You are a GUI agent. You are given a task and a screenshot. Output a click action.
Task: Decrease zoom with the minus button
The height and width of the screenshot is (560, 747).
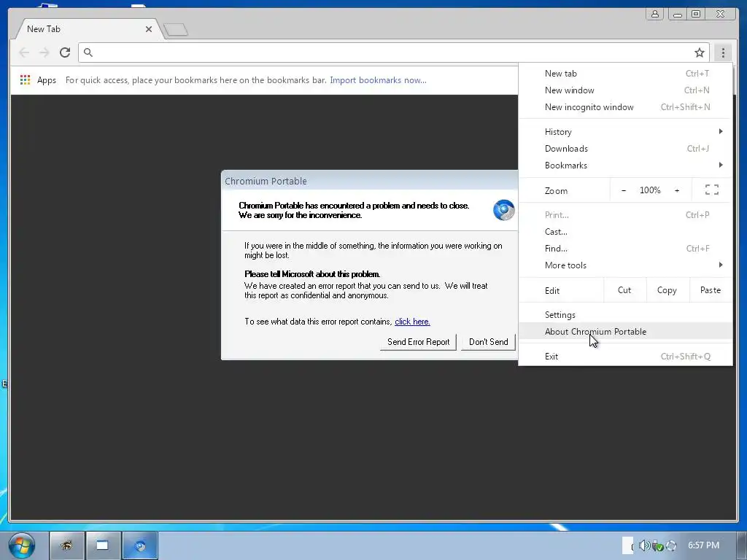(624, 190)
